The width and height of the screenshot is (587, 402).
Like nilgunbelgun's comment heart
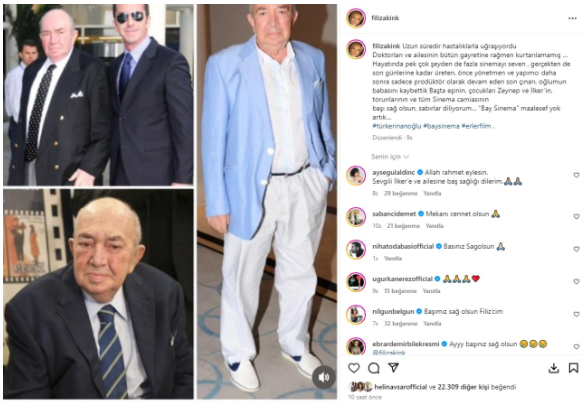tap(576, 314)
